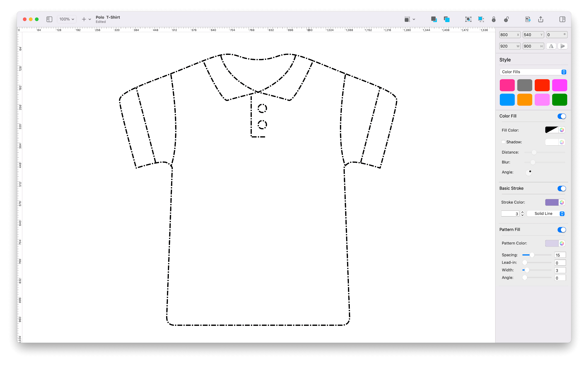Click the Polo T-Shirt document title

[x=108, y=17]
